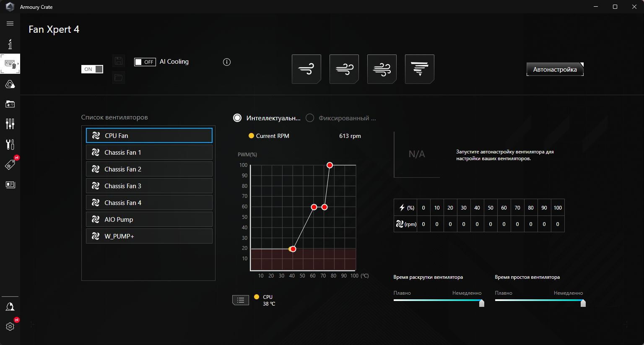Click the 613 rpm value
This screenshot has width=644, height=345.
coord(350,136)
